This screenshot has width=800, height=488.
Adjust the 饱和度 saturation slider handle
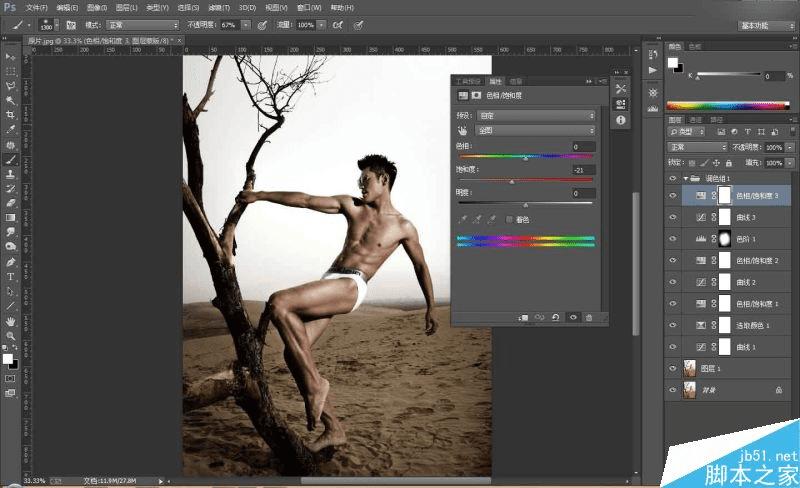coord(512,181)
